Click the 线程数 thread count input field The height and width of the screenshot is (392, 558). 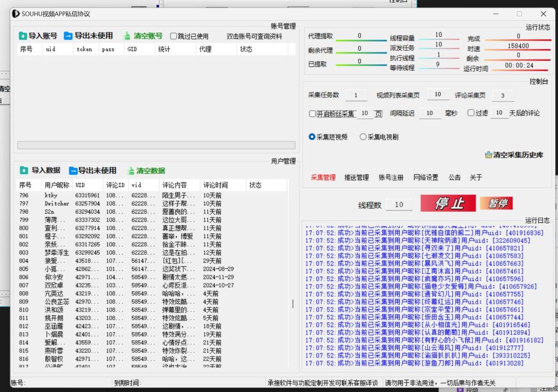point(399,205)
